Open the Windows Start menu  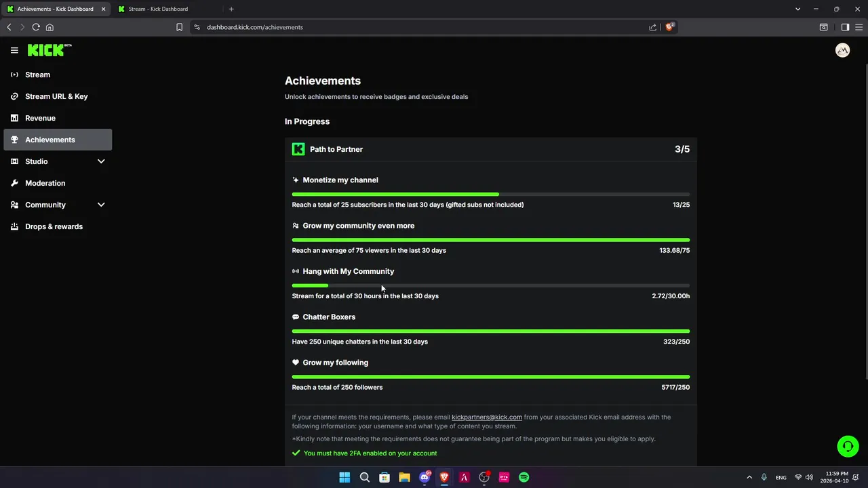344,477
